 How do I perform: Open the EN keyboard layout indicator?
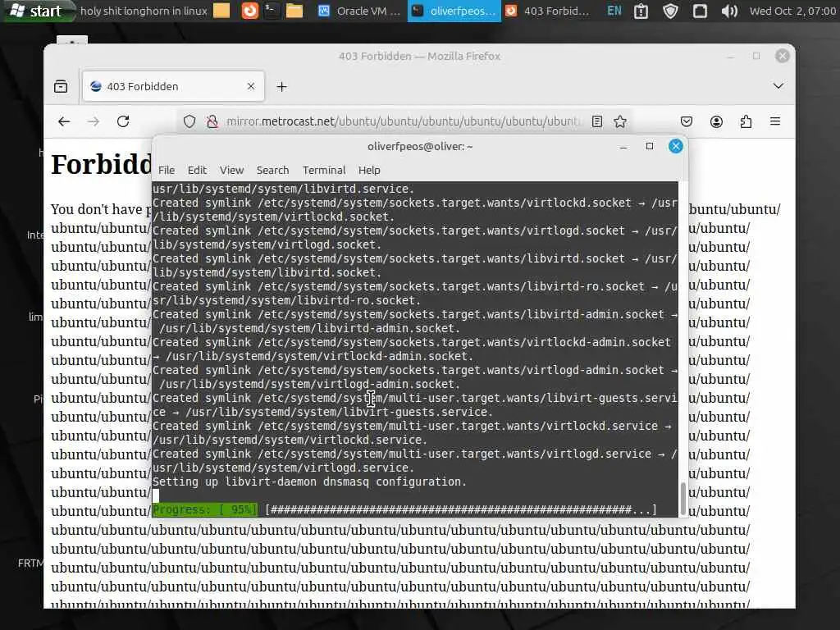pos(614,11)
